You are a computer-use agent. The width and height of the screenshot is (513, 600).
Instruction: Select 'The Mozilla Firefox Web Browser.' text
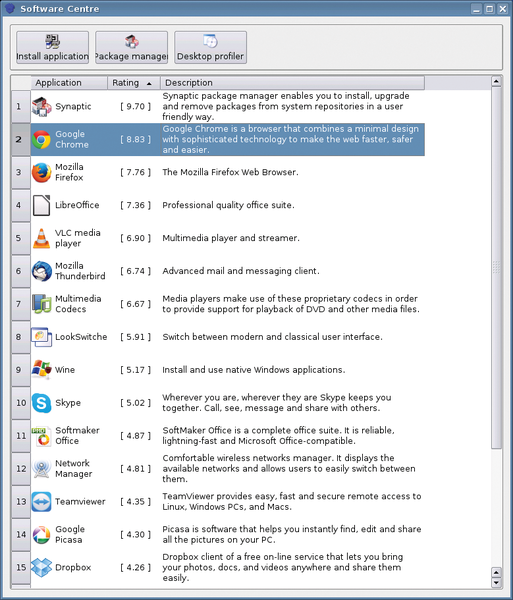click(x=230, y=172)
